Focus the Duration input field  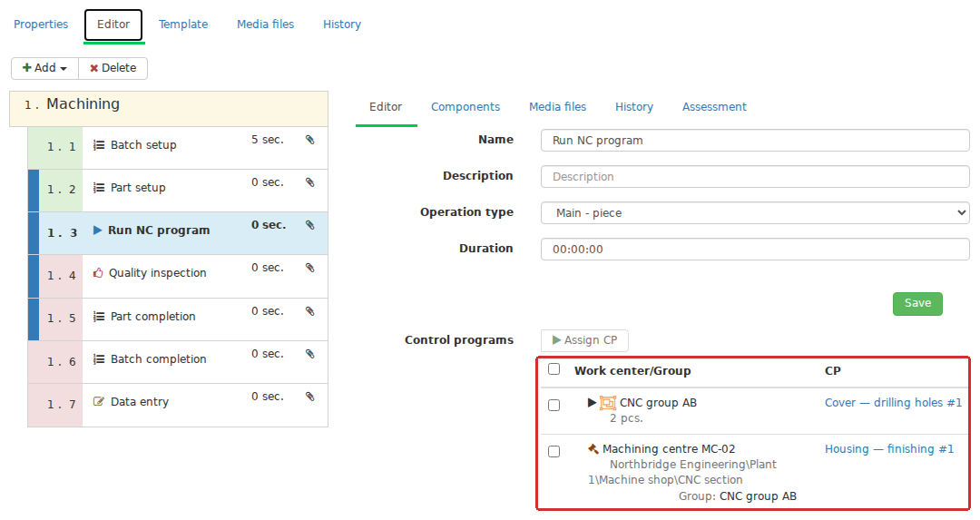coord(755,249)
